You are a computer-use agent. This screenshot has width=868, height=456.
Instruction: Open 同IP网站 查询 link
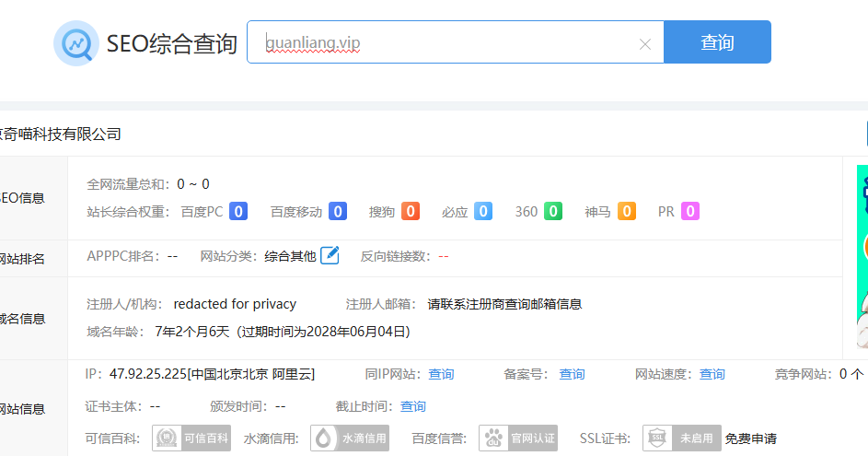pos(441,375)
